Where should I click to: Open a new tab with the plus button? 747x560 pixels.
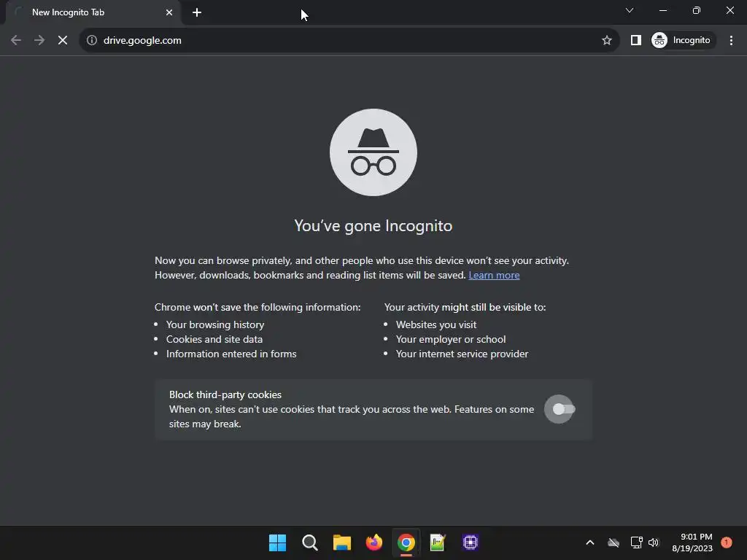[197, 12]
